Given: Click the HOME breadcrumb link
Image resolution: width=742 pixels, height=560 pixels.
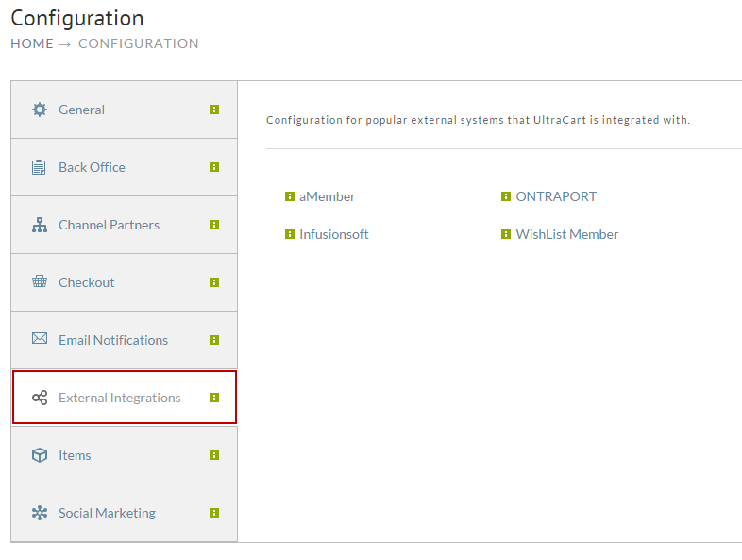Looking at the screenshot, I should click(x=32, y=43).
